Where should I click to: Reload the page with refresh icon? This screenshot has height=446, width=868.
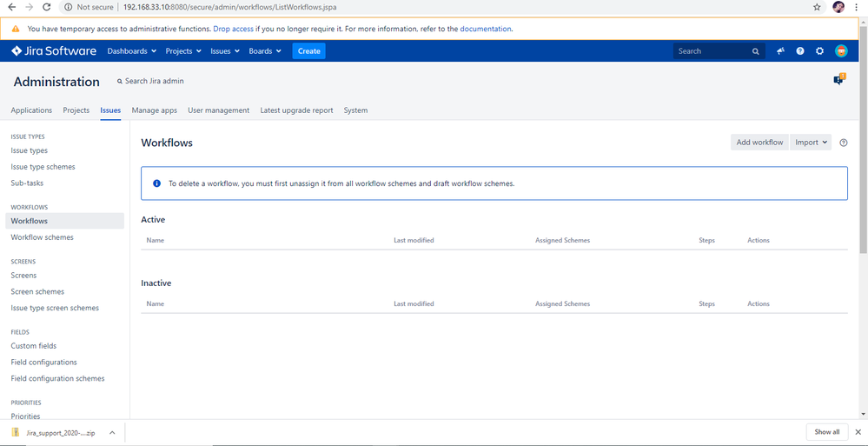click(47, 7)
